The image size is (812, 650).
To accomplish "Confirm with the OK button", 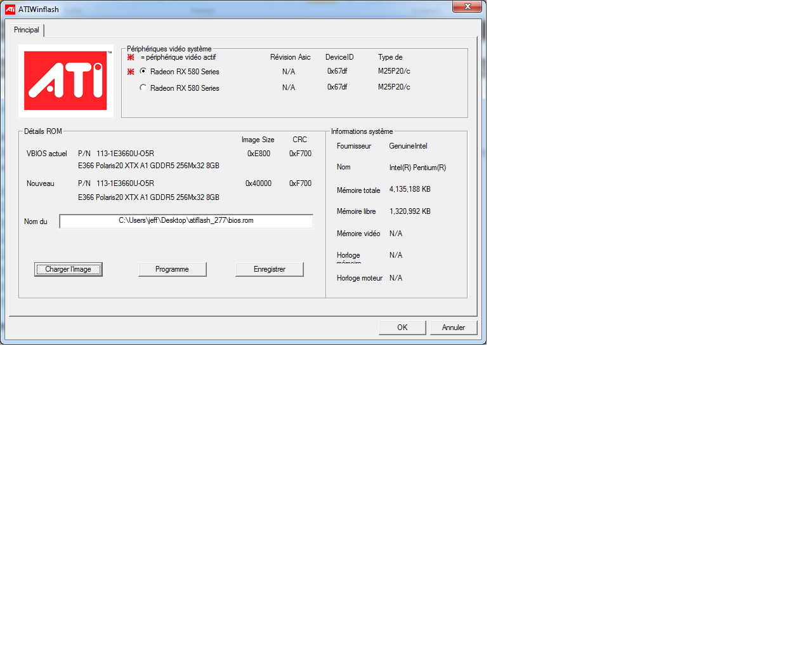I will pos(402,328).
